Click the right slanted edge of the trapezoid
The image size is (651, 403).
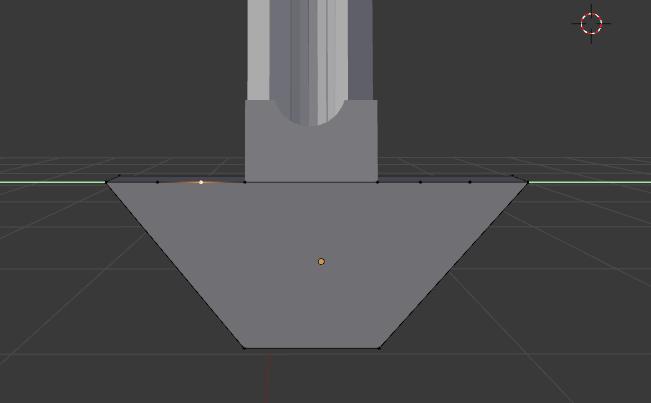point(453,265)
